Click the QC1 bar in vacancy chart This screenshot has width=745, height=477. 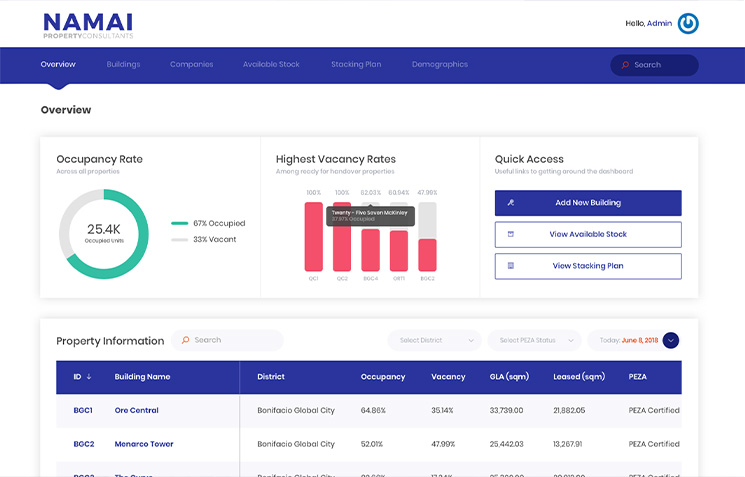[314, 237]
